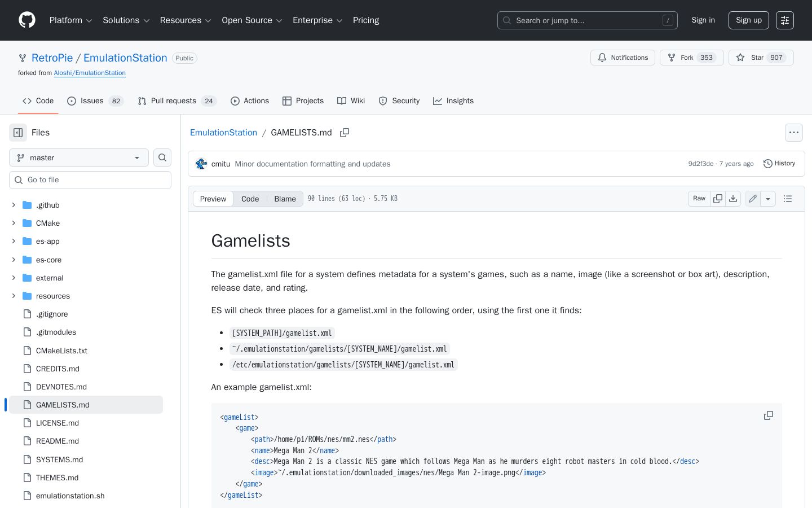Click the Sign in link

(x=703, y=20)
